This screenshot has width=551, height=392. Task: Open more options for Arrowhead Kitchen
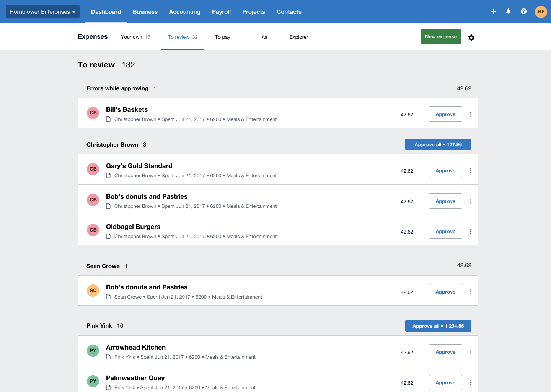(x=471, y=352)
